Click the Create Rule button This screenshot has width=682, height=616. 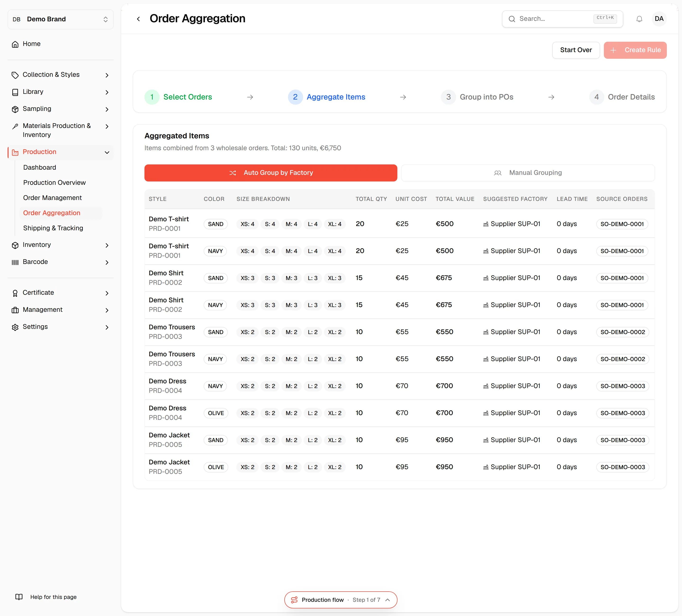tap(635, 50)
